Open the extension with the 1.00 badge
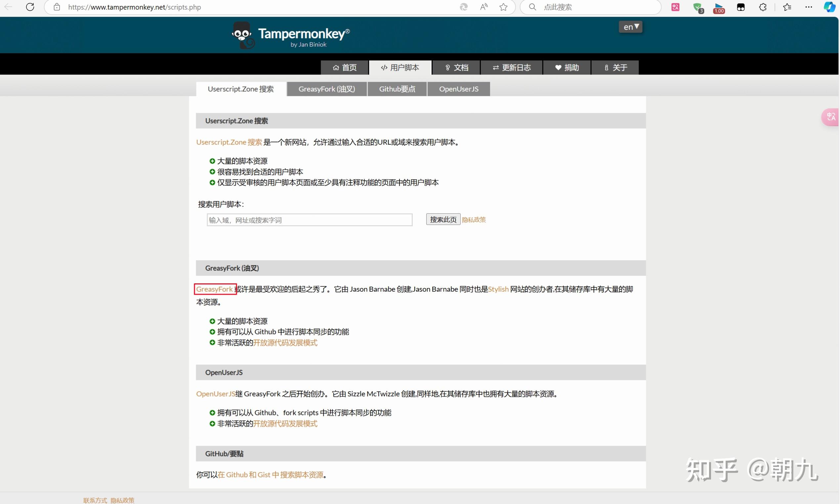The width and height of the screenshot is (840, 504). click(719, 8)
